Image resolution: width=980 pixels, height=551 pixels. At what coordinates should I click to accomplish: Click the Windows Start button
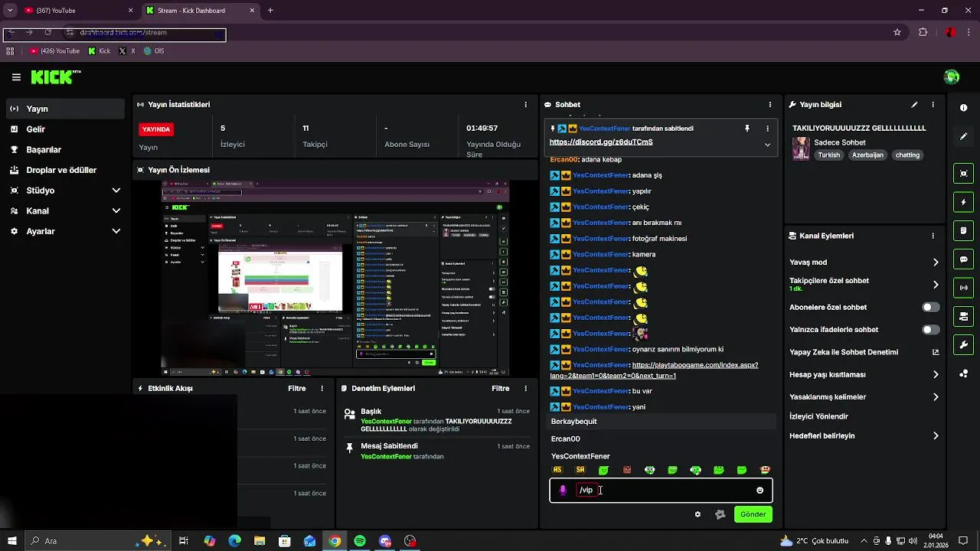tap(11, 541)
